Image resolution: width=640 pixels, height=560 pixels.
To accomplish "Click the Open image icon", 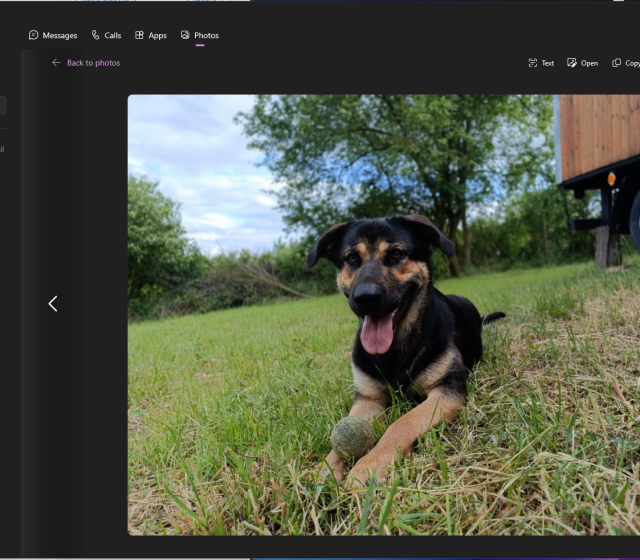I will tap(572, 63).
